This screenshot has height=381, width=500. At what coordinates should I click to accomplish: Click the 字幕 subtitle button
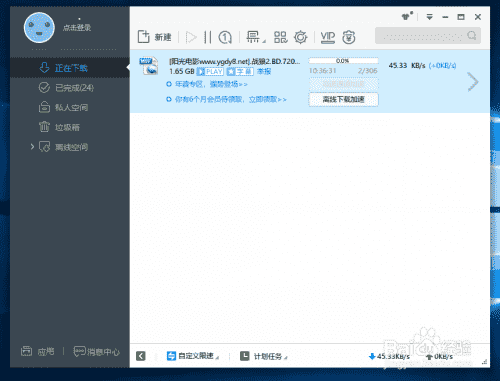(x=240, y=71)
